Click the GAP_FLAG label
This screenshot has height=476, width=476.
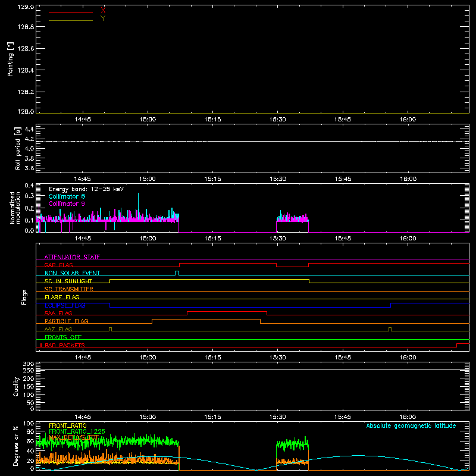click(x=58, y=265)
